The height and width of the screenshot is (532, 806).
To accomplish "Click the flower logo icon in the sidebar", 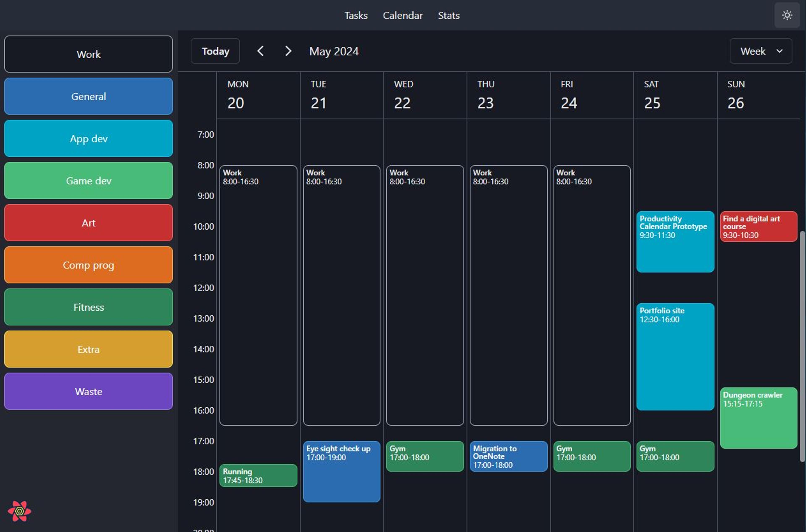I will 19,511.
